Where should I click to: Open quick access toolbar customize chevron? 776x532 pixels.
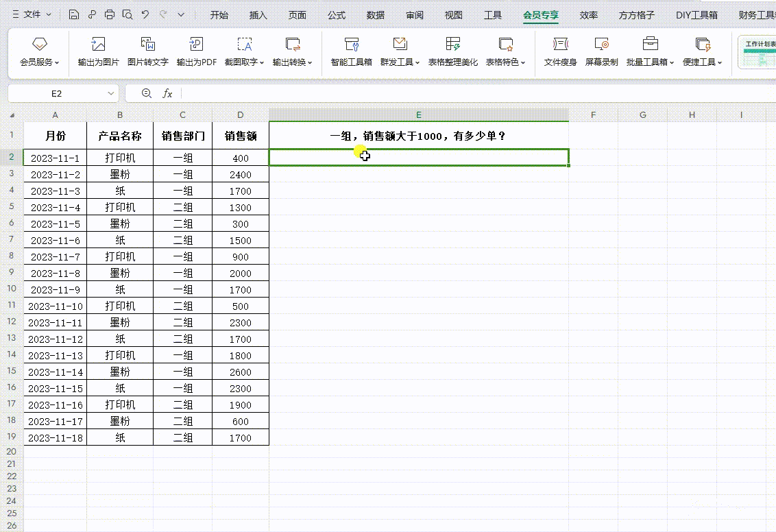[181, 15]
